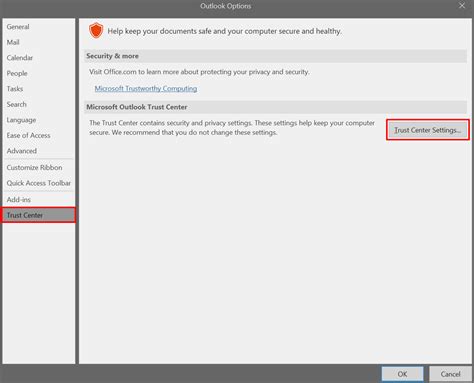This screenshot has height=383, width=474.
Task: Click the Outlook Options title text
Action: (226, 6)
